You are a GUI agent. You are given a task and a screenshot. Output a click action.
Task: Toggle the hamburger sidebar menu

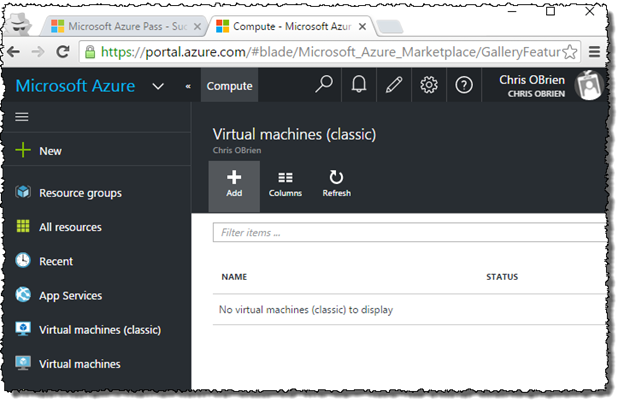(22, 117)
